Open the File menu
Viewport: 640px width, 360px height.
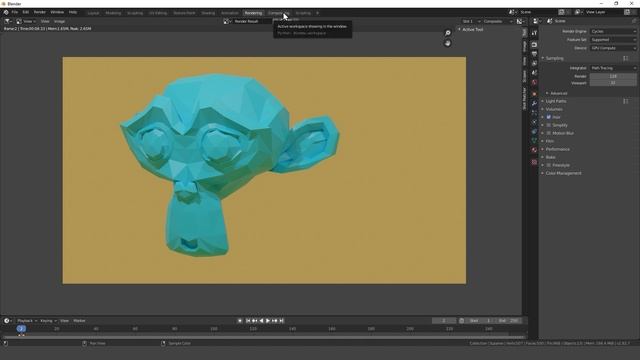[15, 12]
